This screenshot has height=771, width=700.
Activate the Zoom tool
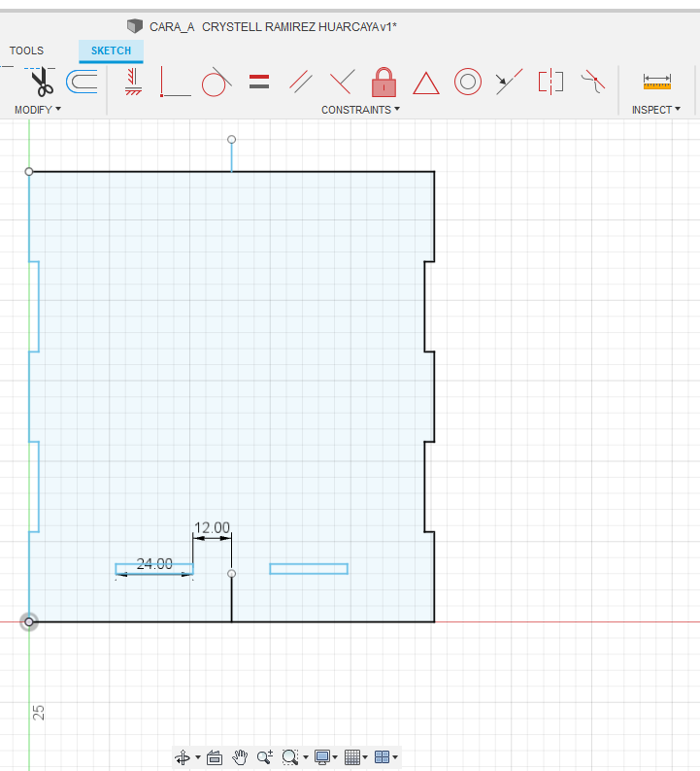click(265, 757)
